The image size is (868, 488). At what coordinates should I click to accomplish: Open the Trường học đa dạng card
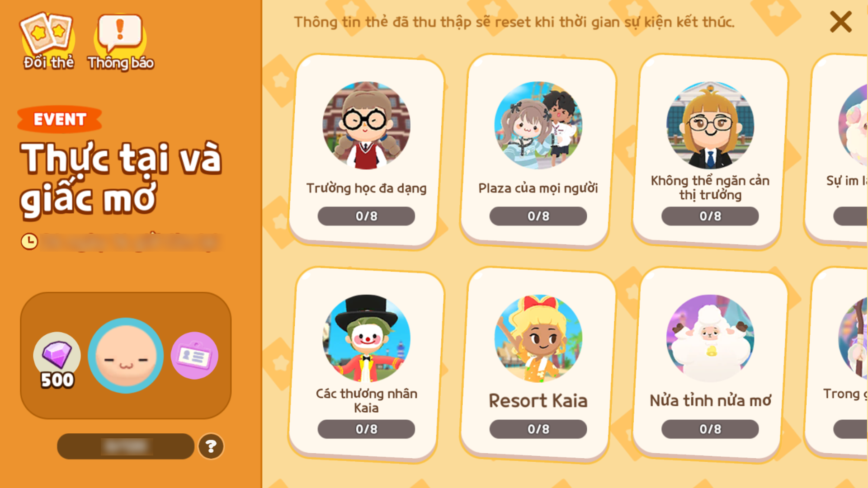point(366,150)
